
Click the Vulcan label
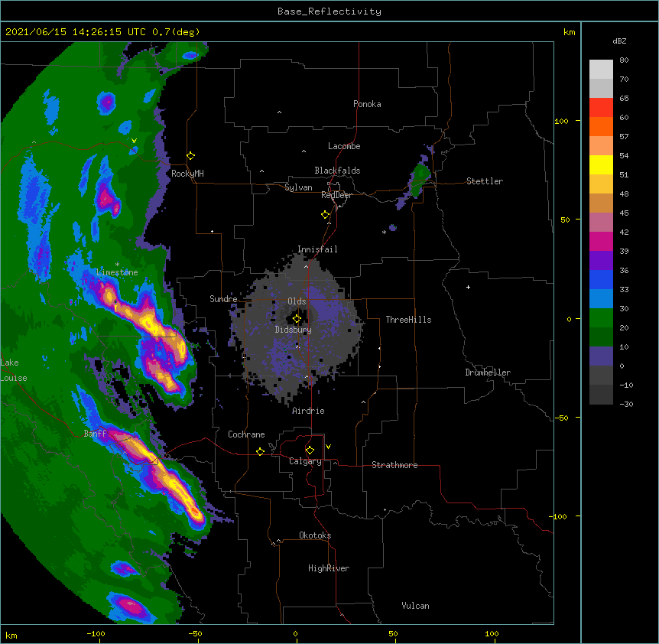pyautogui.click(x=415, y=606)
